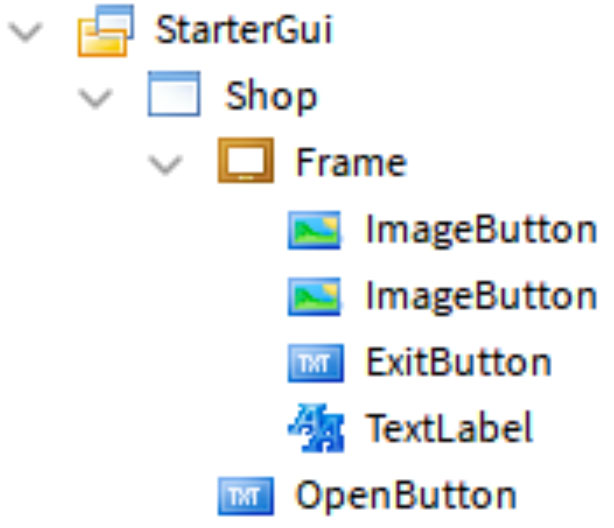The width and height of the screenshot is (614, 528).
Task: Choose the OpenButton entry under Shop
Action: [x=367, y=496]
